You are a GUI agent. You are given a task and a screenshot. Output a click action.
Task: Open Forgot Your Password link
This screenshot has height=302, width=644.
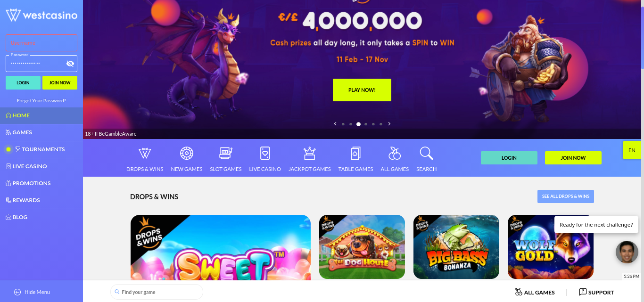(41, 100)
